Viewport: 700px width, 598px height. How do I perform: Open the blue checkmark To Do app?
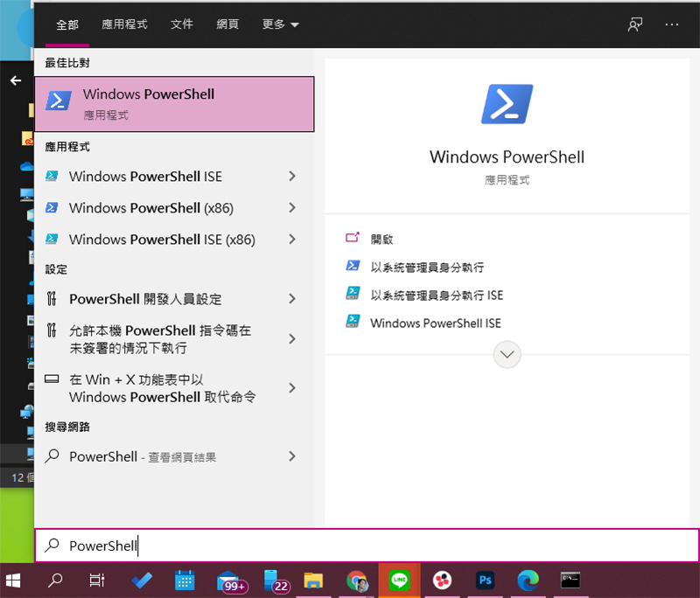142,581
